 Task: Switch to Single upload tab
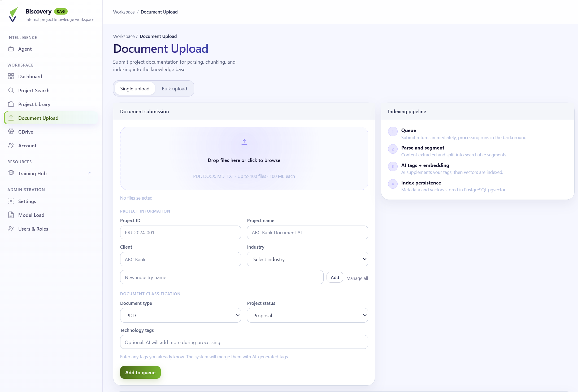point(135,89)
